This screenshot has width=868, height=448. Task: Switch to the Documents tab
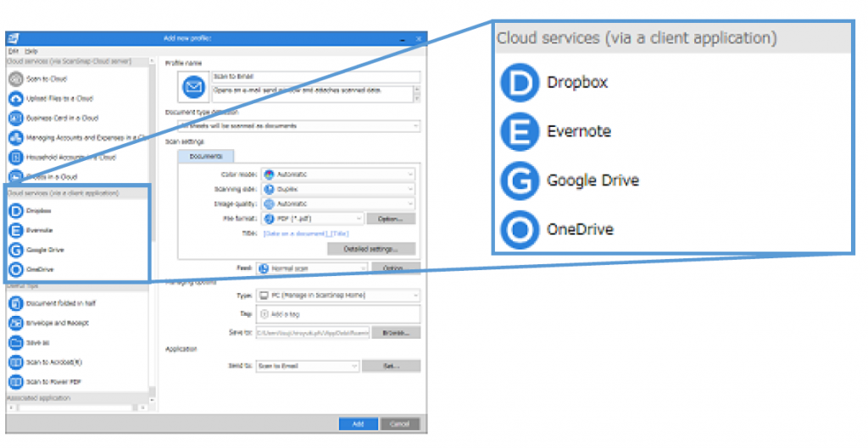click(x=206, y=157)
